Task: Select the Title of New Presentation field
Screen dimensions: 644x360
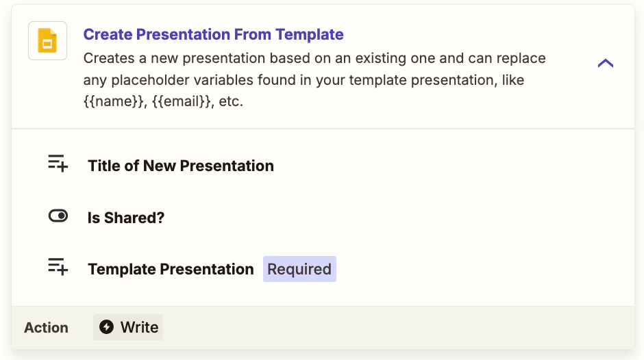Action: (181, 166)
